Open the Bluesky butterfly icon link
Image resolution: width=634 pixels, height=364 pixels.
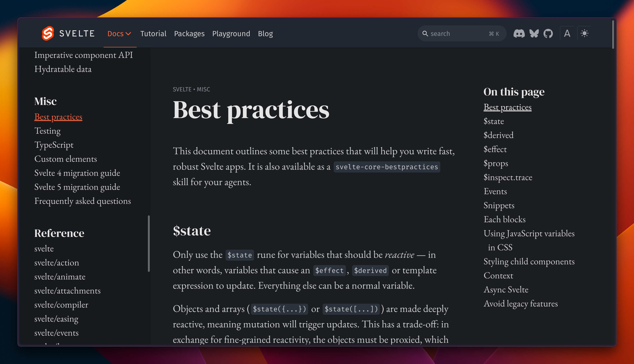(534, 34)
